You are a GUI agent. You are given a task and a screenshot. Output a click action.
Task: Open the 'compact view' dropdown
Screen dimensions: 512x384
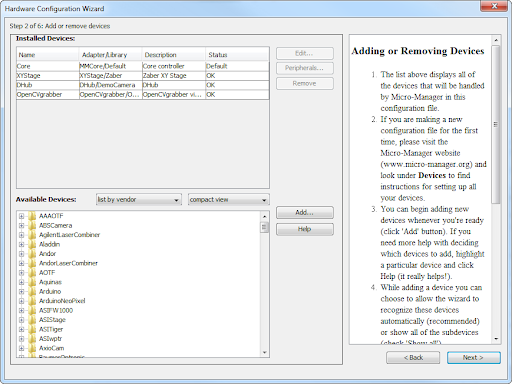pos(229,200)
